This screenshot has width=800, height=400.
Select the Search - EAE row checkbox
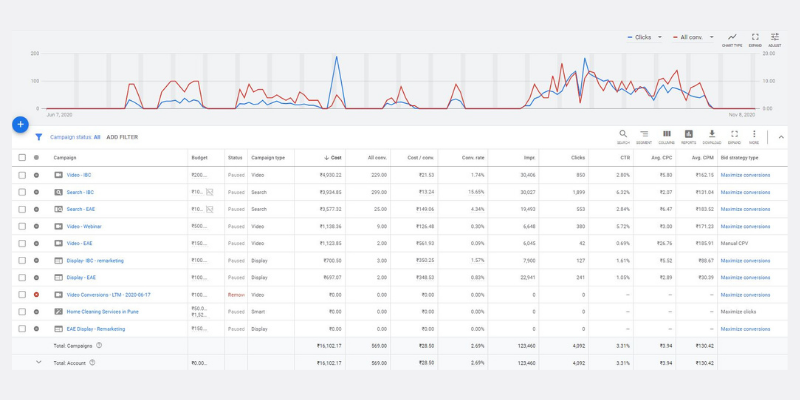coord(22,209)
